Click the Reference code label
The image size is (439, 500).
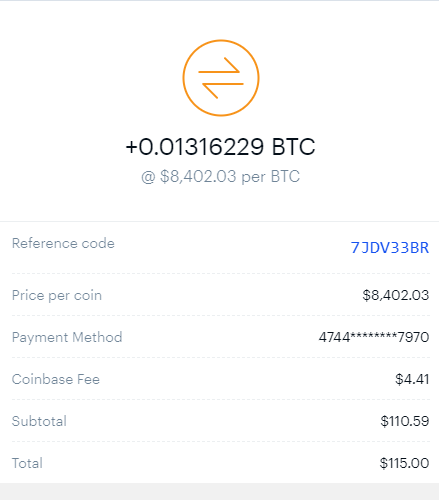coord(63,243)
